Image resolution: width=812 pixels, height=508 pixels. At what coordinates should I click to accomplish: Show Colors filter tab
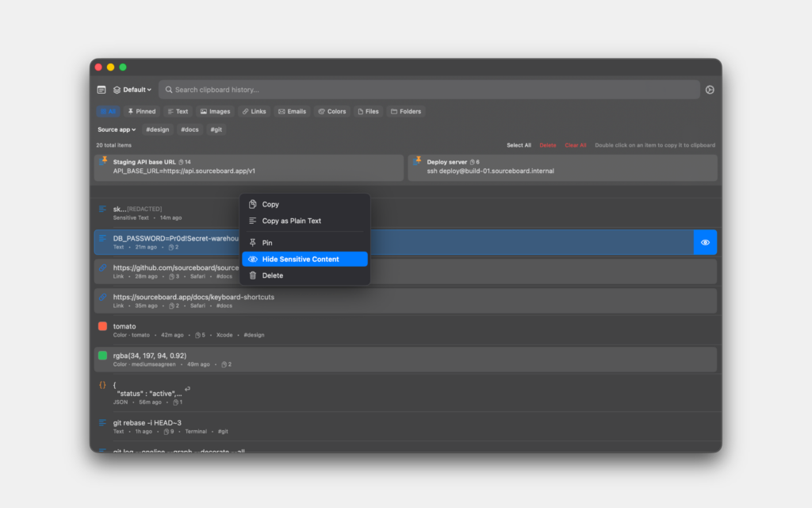(x=332, y=111)
